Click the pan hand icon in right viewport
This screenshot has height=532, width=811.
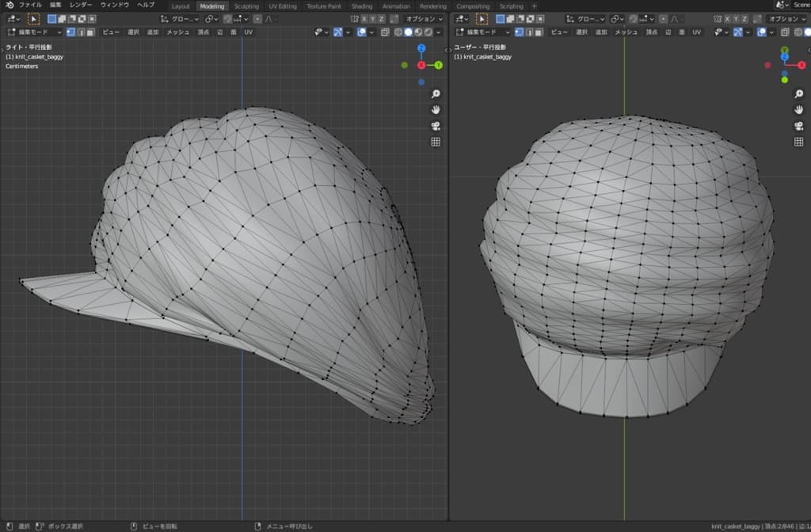click(x=799, y=110)
